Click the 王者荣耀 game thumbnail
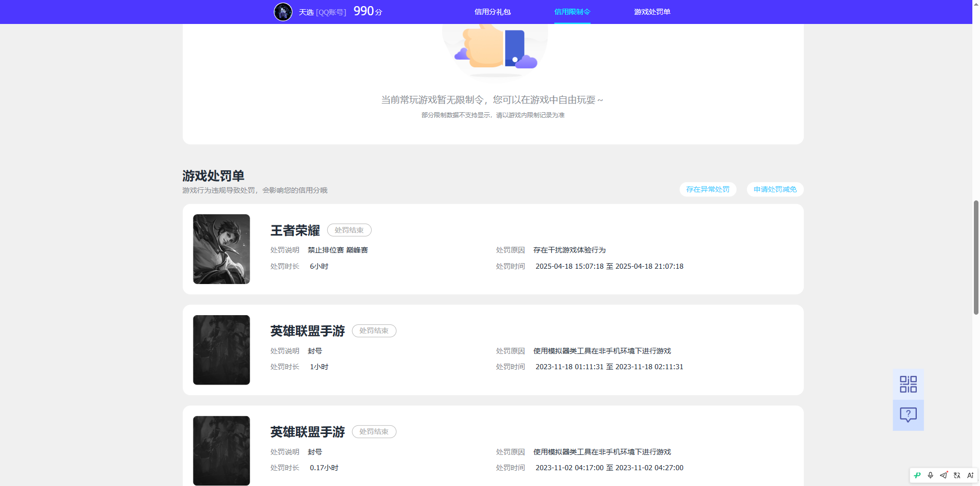The height and width of the screenshot is (486, 980). click(222, 249)
